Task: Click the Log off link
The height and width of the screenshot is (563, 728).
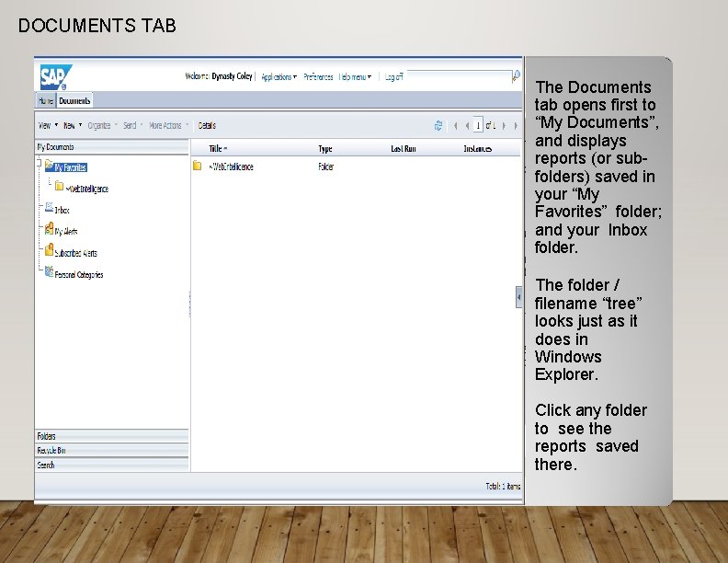Action: point(393,77)
